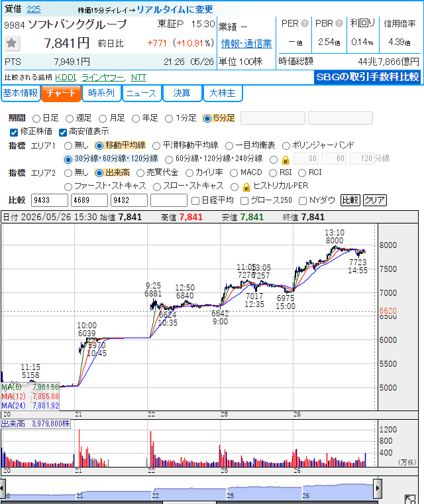Select the 週足 period radio
424x504 pixels.
[x=70, y=119]
